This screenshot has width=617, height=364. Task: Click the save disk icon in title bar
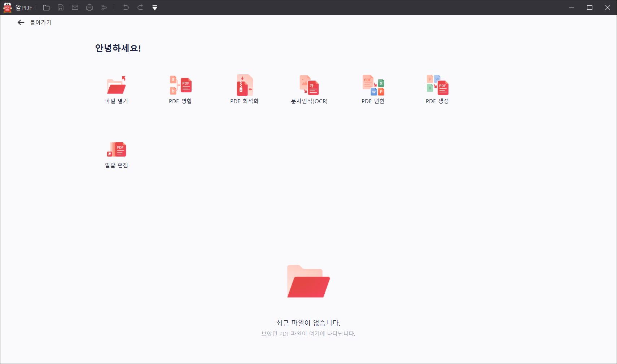(x=61, y=8)
